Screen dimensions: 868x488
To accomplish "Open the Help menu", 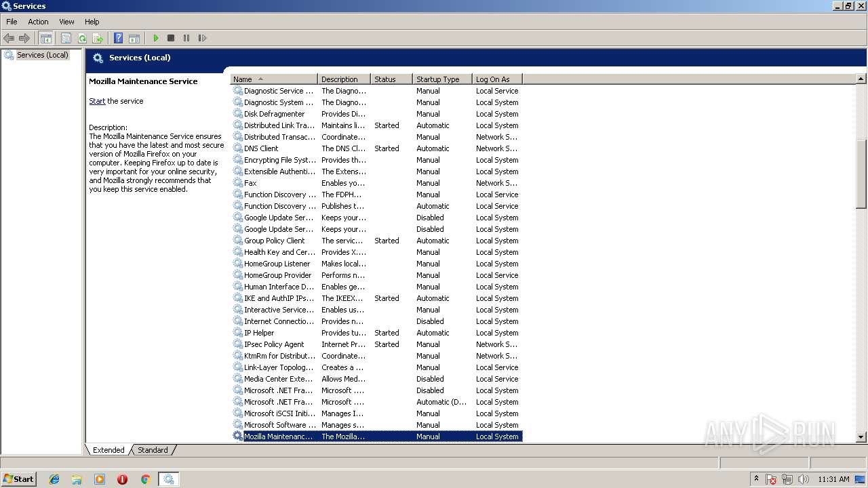I will pos(92,22).
